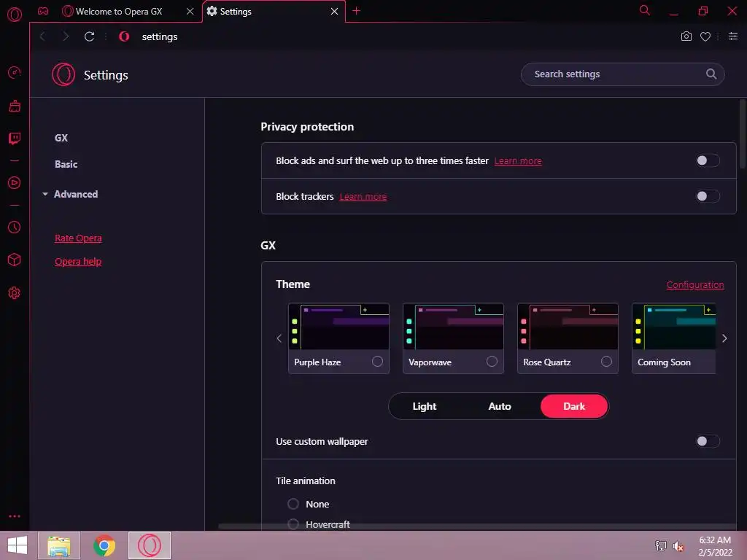Go back to previous page
747x560 pixels.
click(x=43, y=36)
